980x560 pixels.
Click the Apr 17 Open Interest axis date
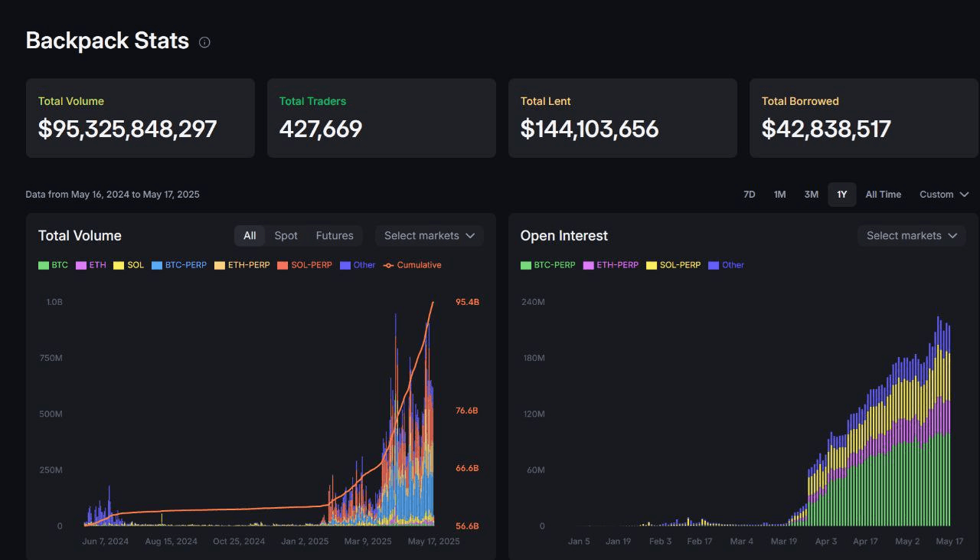click(x=865, y=542)
